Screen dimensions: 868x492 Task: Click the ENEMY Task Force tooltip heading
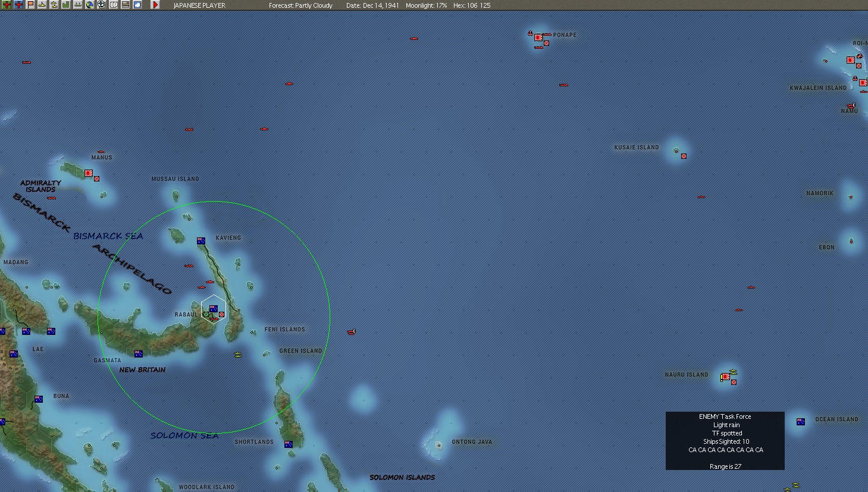click(725, 416)
